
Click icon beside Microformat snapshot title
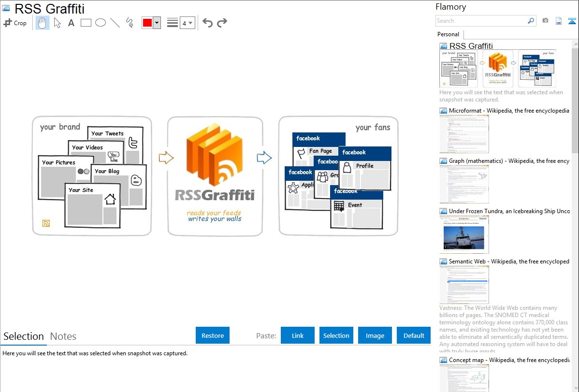(443, 111)
